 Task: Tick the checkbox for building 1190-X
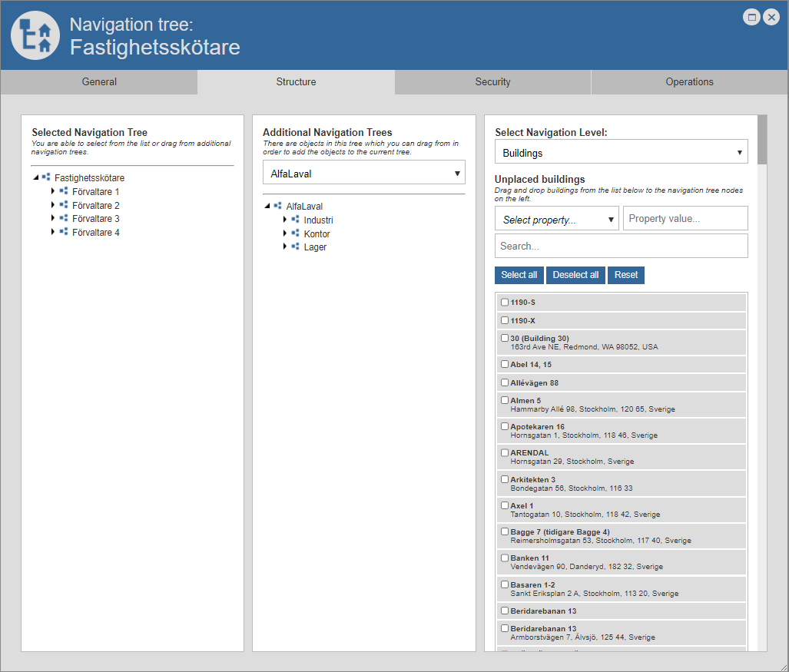coord(505,320)
